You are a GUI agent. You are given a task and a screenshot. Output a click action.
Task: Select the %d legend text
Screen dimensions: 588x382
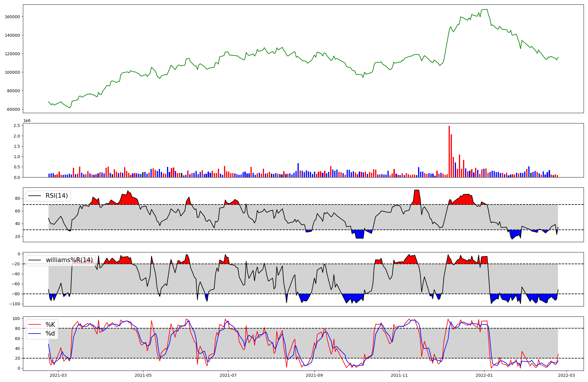tap(50, 334)
